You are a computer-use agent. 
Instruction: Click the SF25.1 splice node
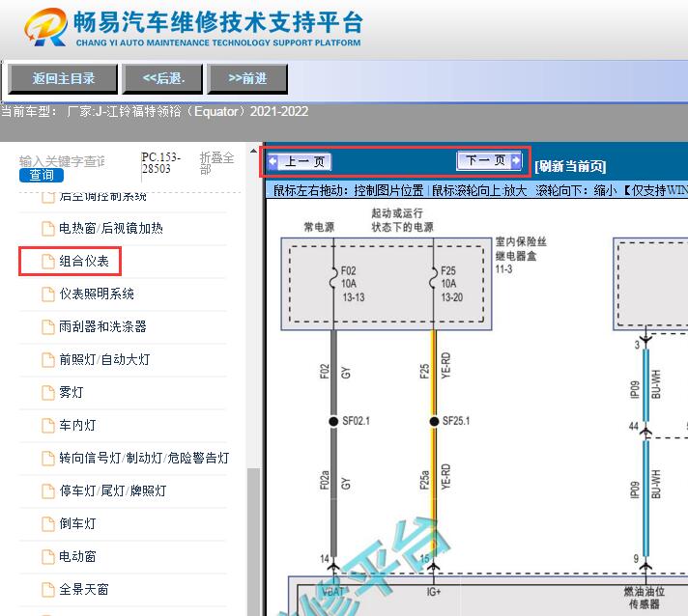[434, 421]
